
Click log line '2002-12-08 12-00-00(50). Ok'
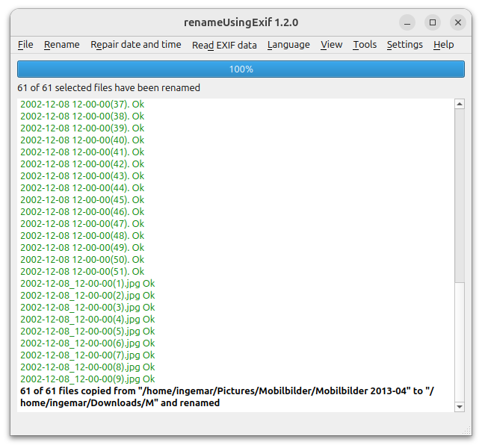coord(82,260)
